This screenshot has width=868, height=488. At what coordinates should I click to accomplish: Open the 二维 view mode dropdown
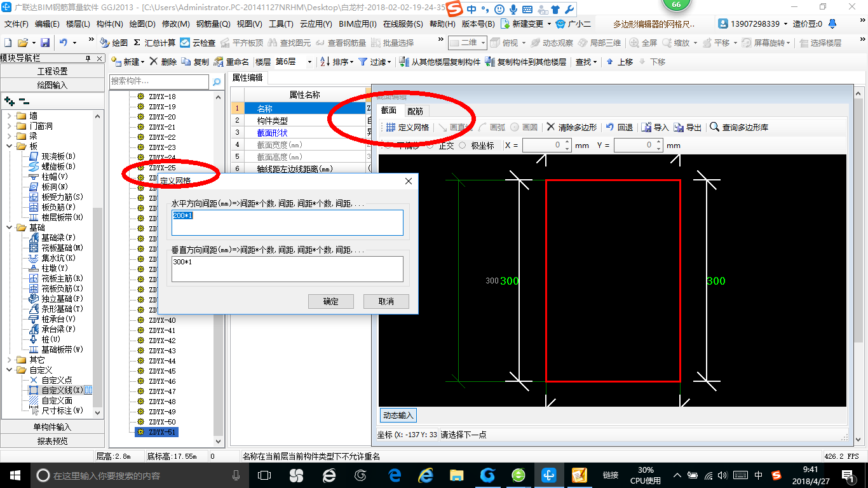point(484,43)
